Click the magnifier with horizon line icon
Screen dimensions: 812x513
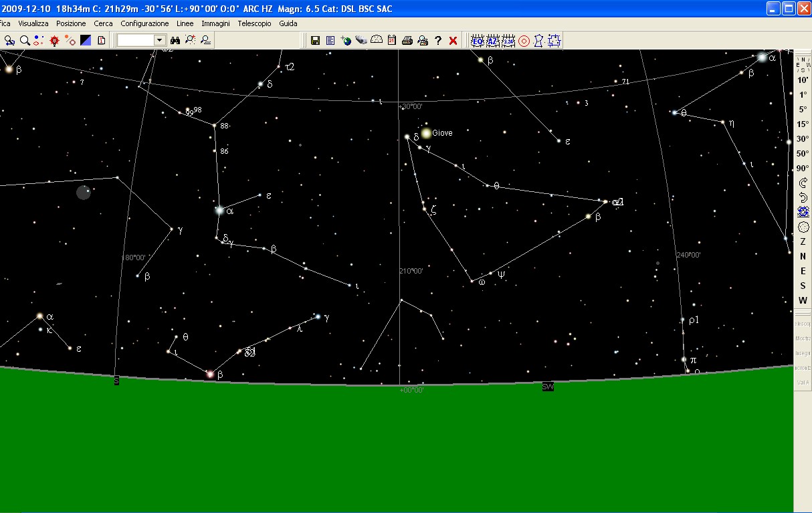tap(207, 41)
